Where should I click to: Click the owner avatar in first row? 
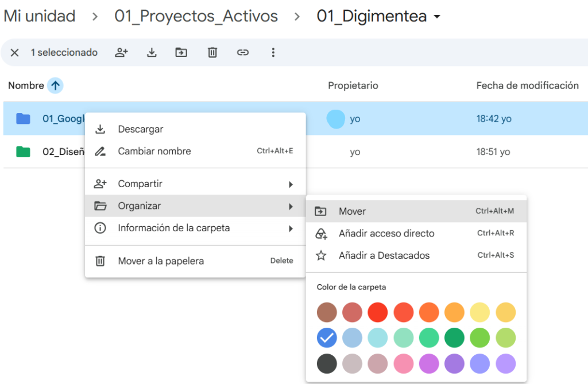click(335, 119)
